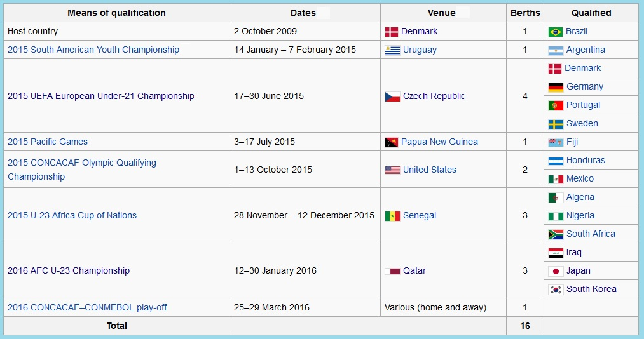Click the Qatar flag icon

[x=392, y=271]
